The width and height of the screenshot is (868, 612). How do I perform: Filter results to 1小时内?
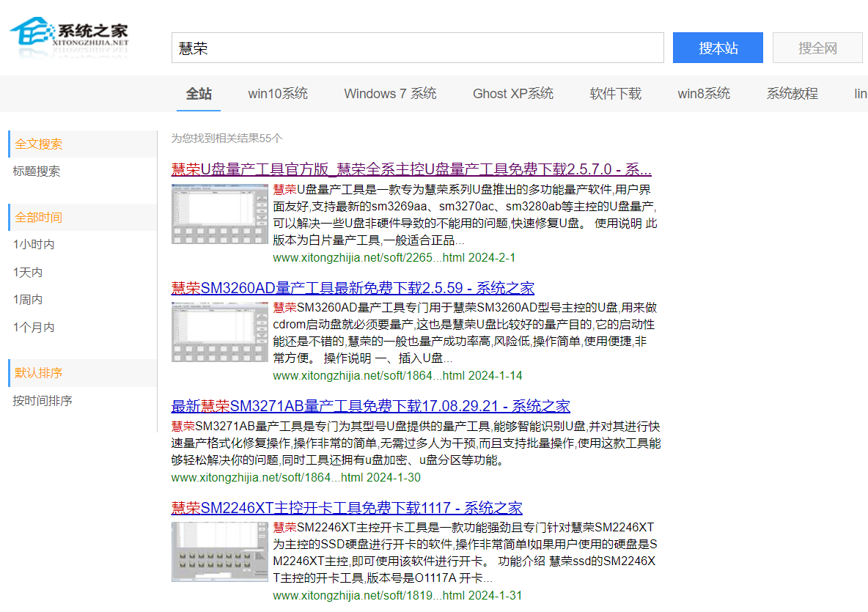34,245
